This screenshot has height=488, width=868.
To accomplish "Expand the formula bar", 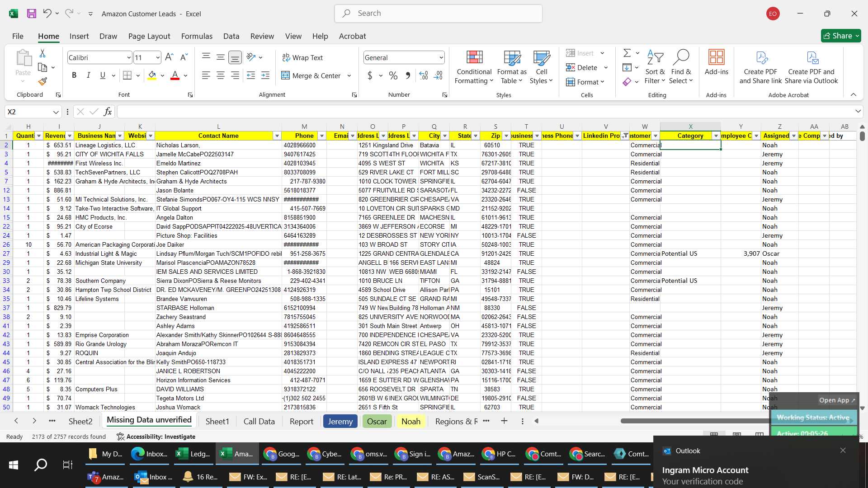I will coord(858,111).
